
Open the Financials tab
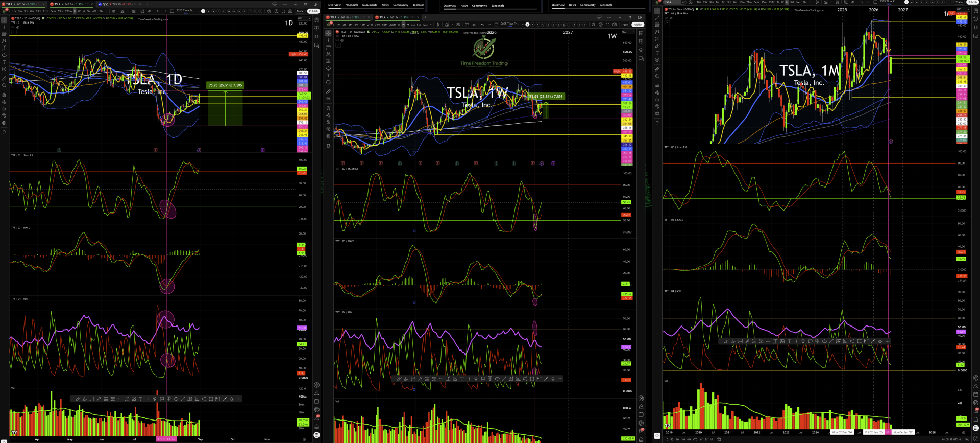(x=352, y=5)
